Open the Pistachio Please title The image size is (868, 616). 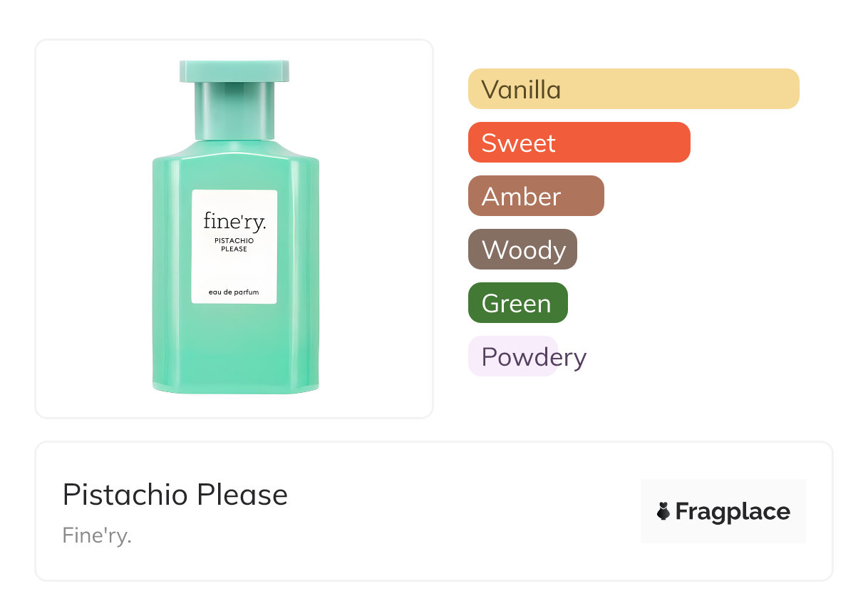tap(175, 495)
